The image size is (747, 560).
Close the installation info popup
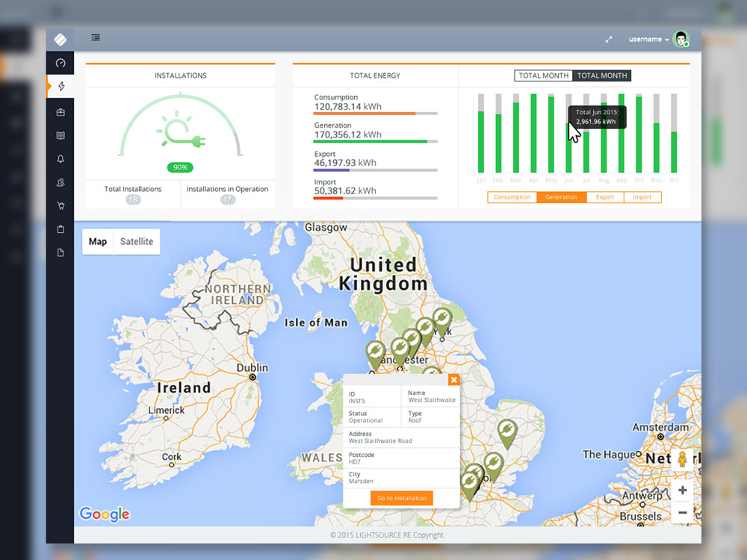[453, 380]
